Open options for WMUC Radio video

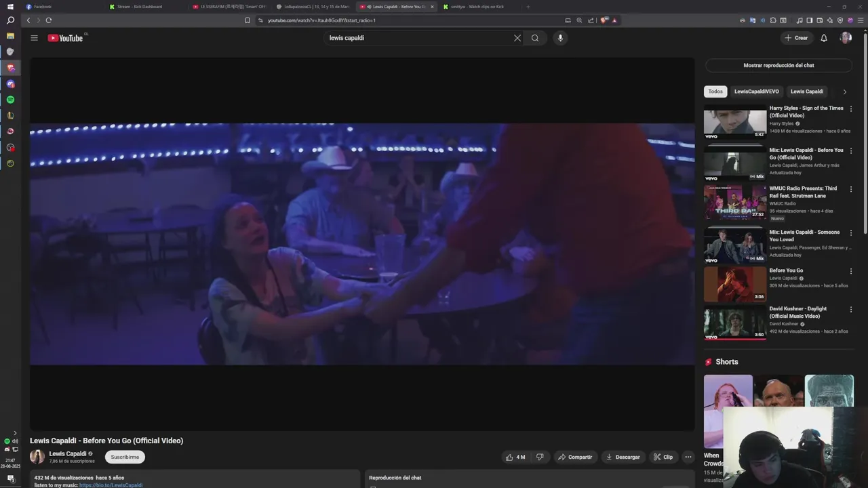(851, 189)
